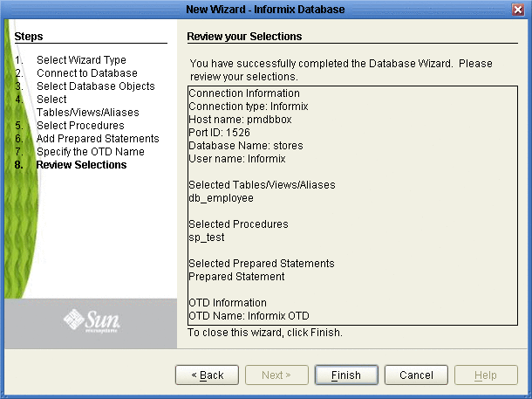Viewport: 532px width, 399px height.
Task: Click the Finish button
Action: [x=346, y=375]
